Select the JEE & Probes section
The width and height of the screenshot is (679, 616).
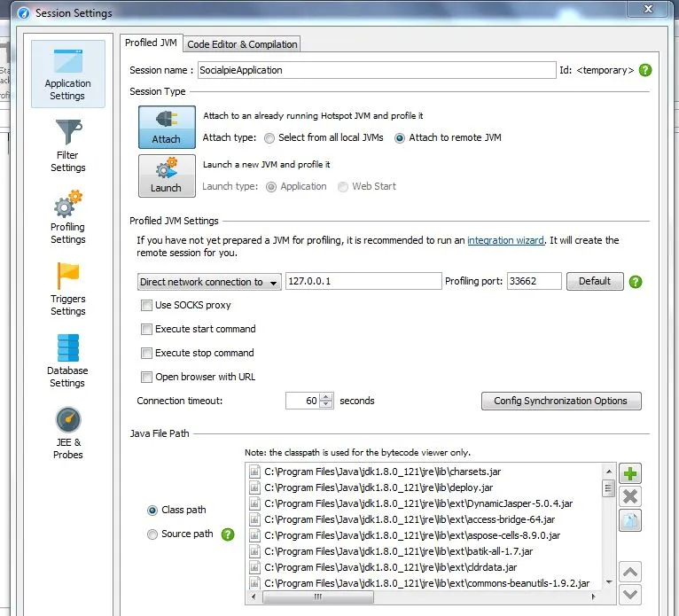(67, 433)
